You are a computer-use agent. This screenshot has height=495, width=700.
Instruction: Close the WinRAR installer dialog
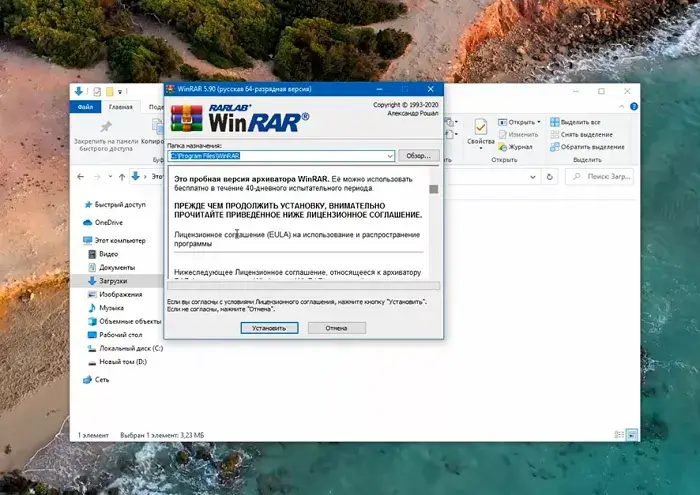(430, 89)
